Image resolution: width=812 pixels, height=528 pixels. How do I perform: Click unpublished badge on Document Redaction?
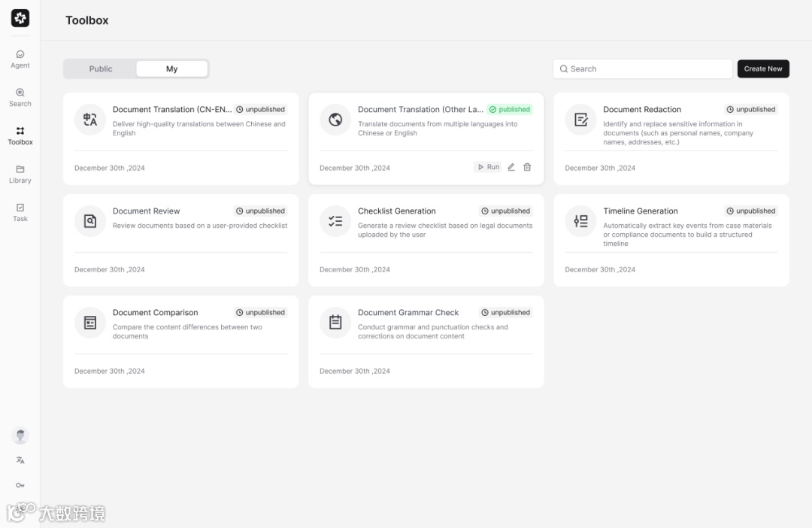pyautogui.click(x=751, y=109)
